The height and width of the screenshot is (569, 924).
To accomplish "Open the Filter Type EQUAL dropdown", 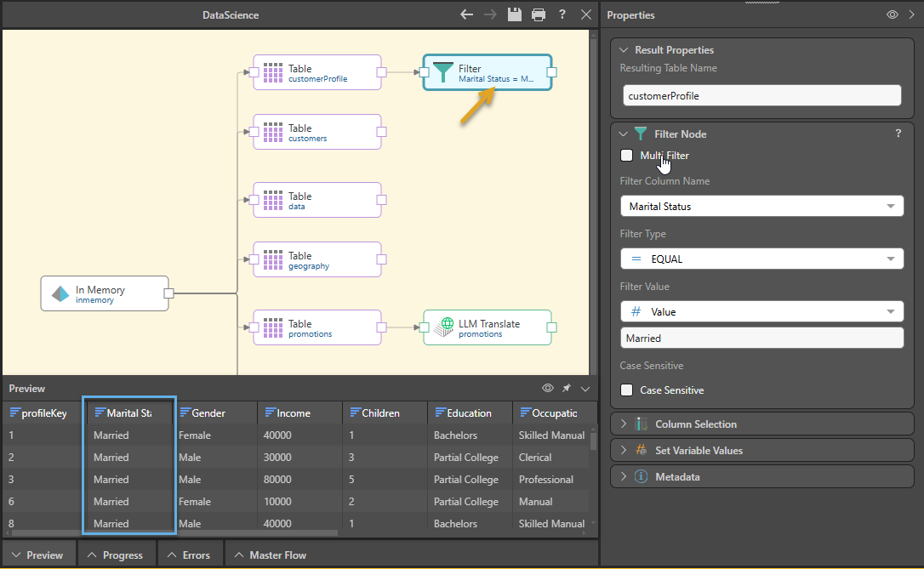I will [x=761, y=259].
